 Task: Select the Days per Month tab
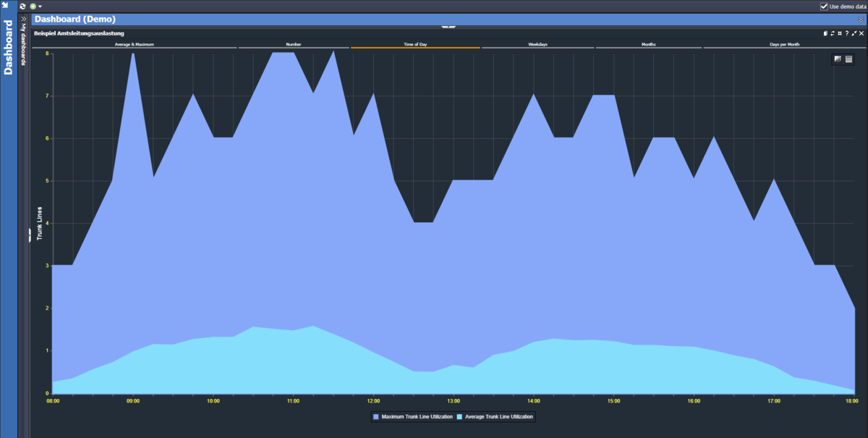point(785,45)
